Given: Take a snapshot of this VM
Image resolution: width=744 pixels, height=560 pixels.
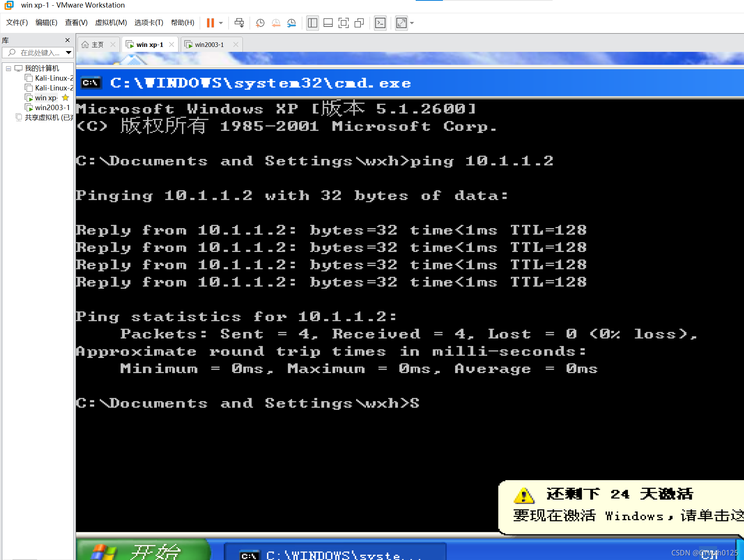Looking at the screenshot, I should click(x=260, y=23).
